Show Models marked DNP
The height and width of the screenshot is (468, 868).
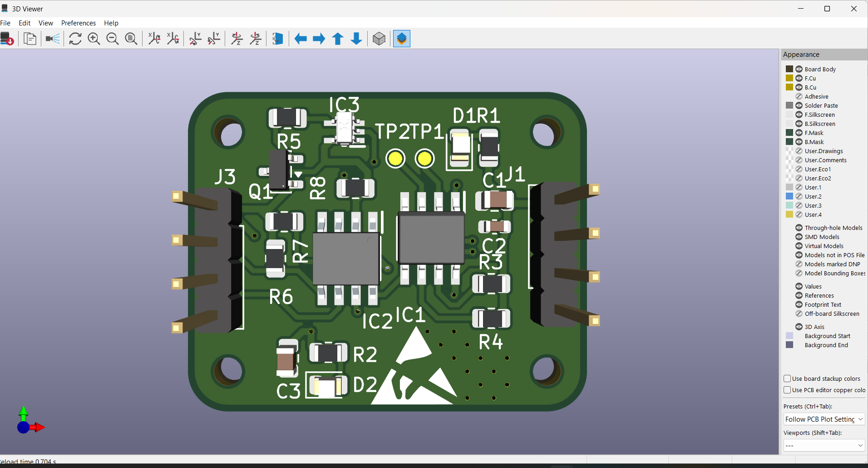[799, 264]
